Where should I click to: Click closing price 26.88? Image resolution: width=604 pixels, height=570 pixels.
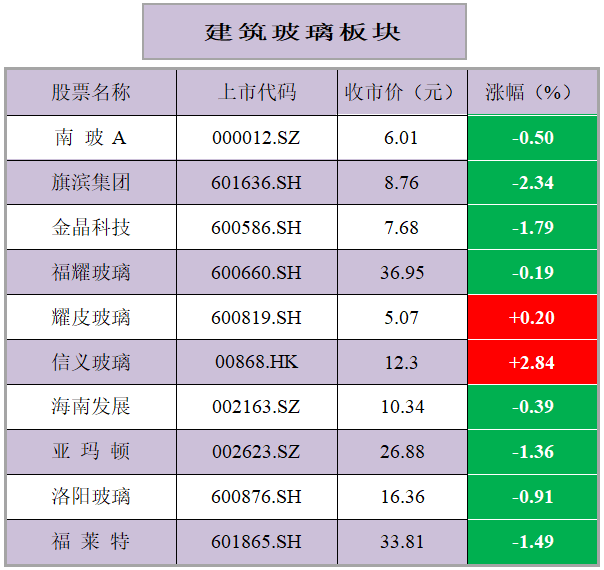click(x=402, y=452)
